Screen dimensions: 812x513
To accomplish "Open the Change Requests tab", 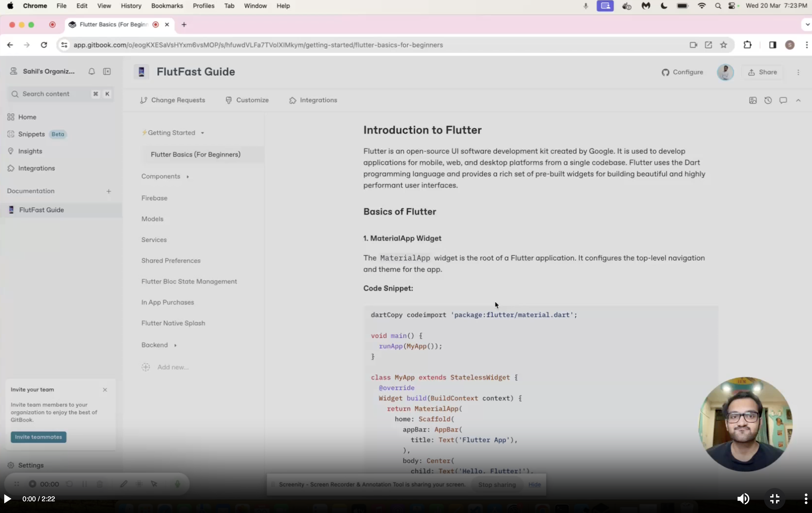I will [x=173, y=100].
